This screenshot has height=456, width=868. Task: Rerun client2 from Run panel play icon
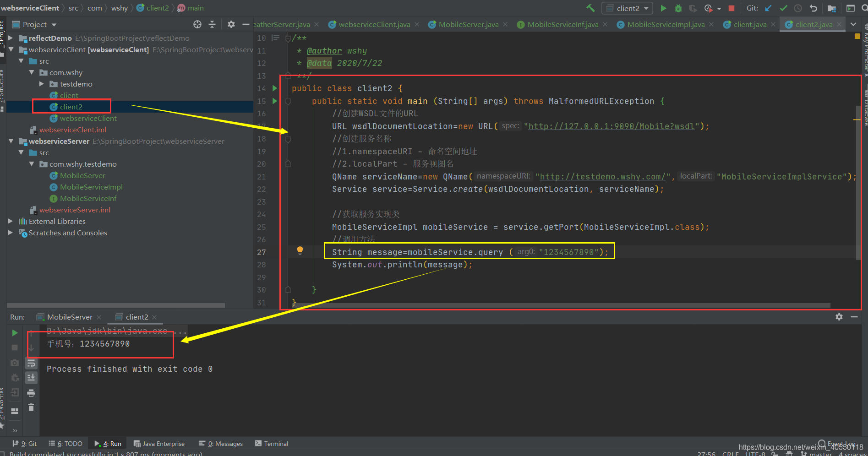[x=15, y=333]
